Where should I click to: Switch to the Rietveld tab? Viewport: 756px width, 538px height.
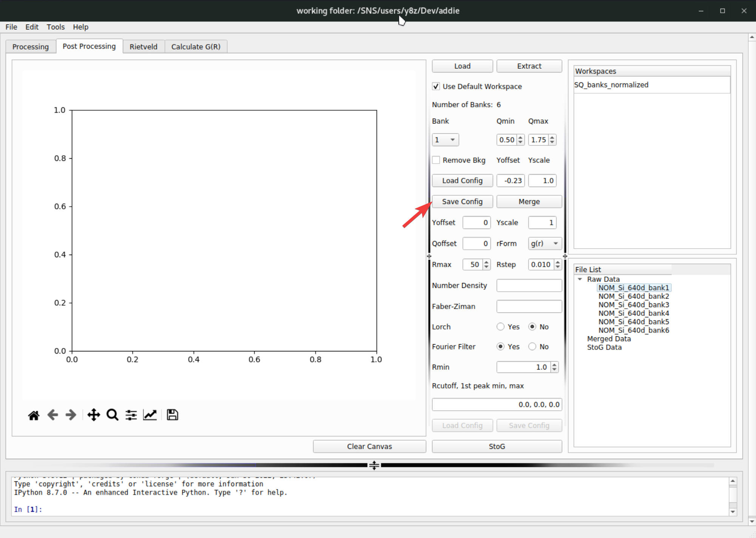click(x=143, y=47)
